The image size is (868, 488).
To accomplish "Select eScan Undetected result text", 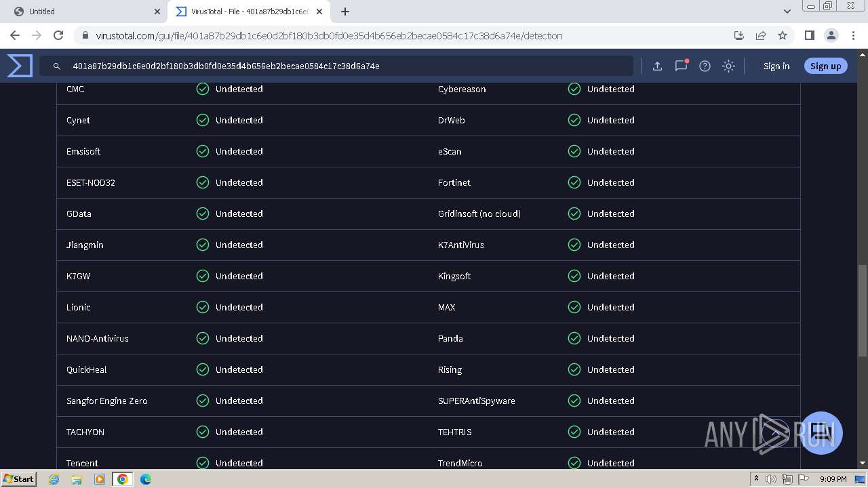I will coord(611,151).
